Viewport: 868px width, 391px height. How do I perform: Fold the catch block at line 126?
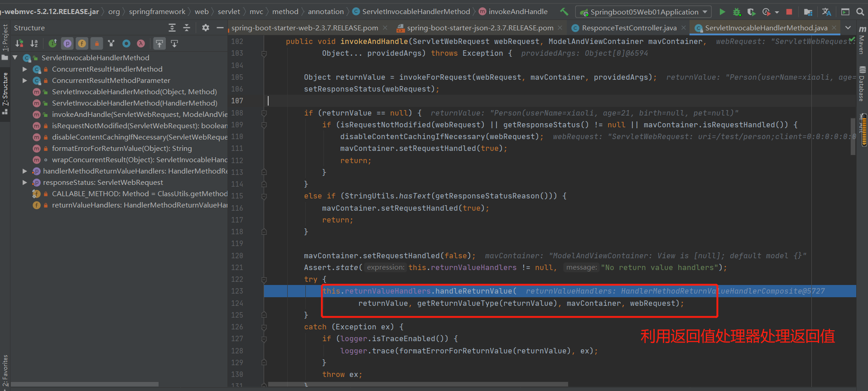coord(264,327)
